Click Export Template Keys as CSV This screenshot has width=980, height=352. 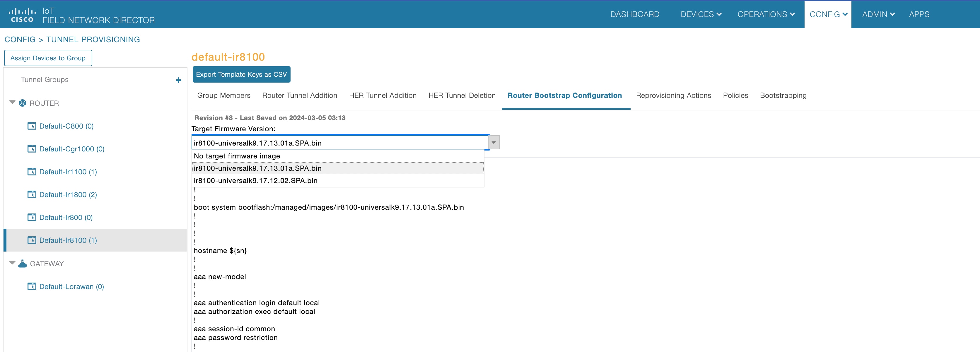pos(241,74)
